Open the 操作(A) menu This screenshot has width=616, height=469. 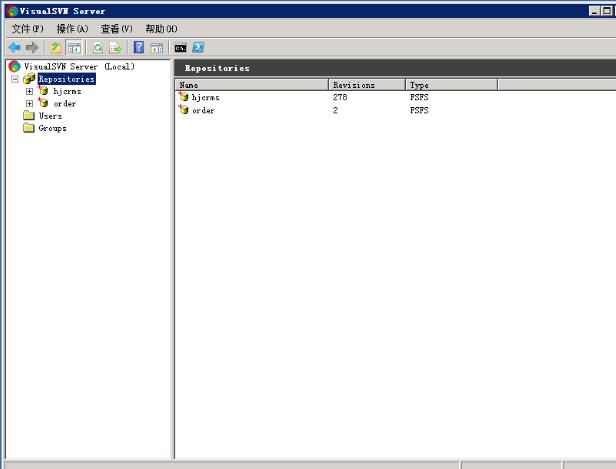coord(72,29)
